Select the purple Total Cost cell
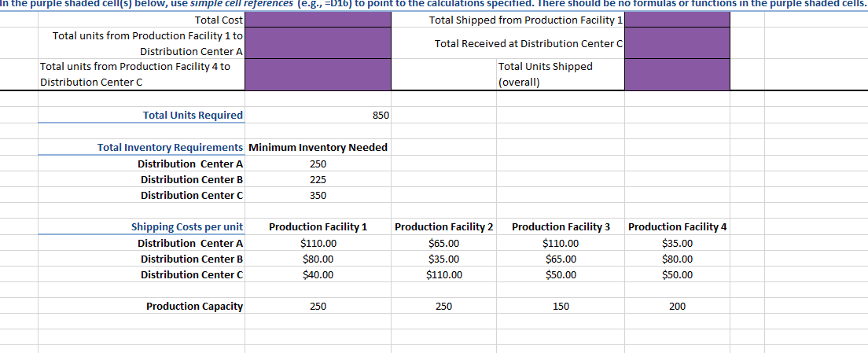 318,20
